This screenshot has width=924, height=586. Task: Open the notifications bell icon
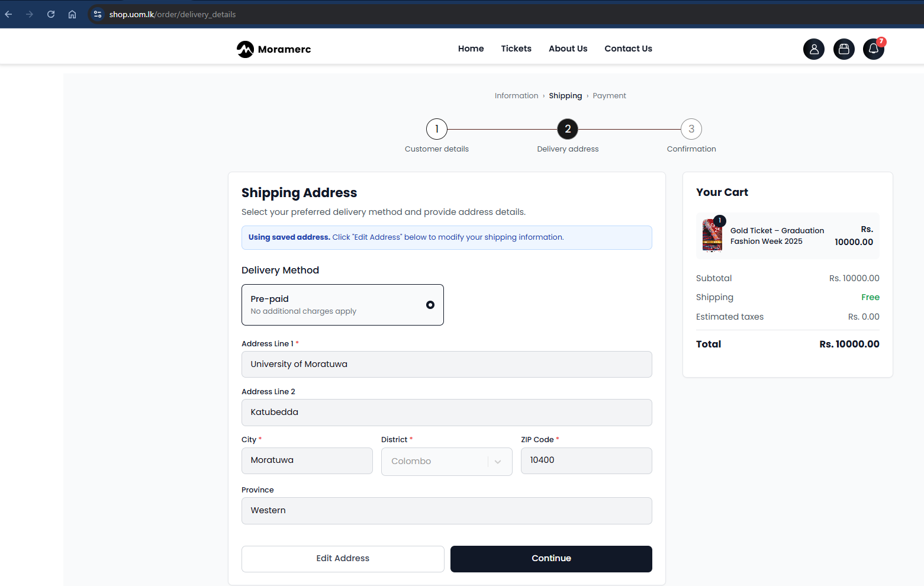pos(874,49)
